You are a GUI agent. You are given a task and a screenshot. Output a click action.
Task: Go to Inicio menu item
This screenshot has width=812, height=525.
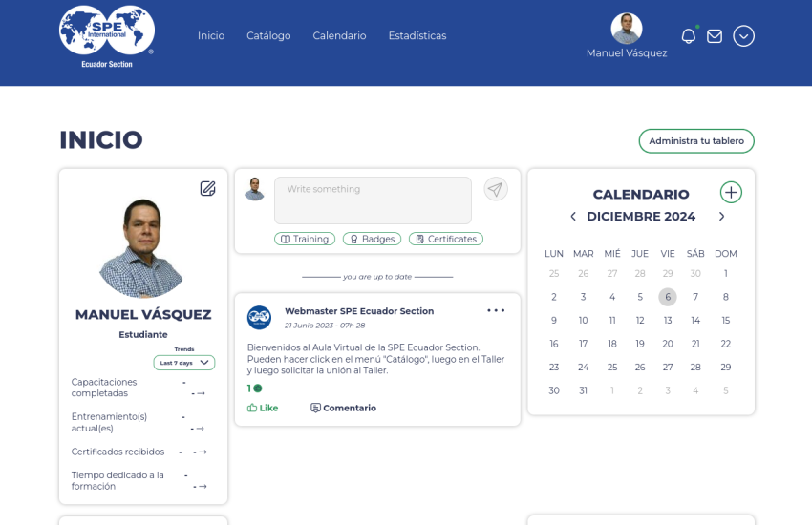tap(211, 35)
